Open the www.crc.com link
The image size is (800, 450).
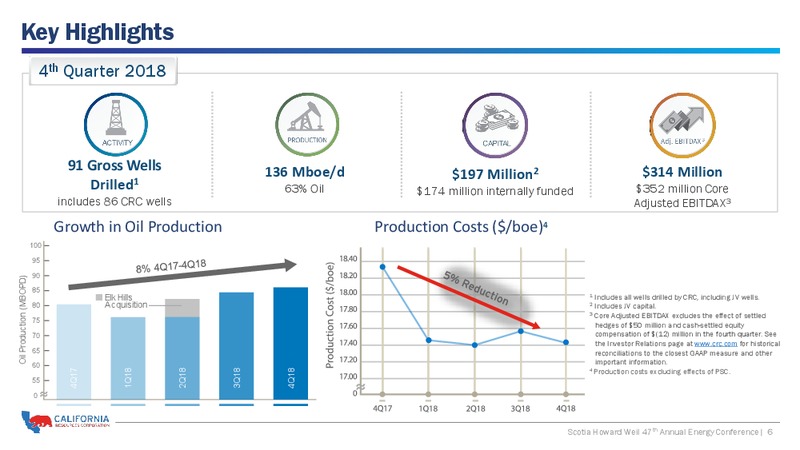coord(715,344)
